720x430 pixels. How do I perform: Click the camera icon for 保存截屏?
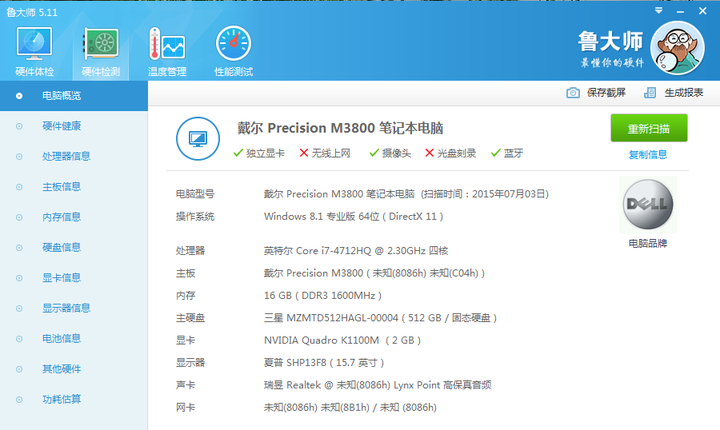(x=573, y=93)
